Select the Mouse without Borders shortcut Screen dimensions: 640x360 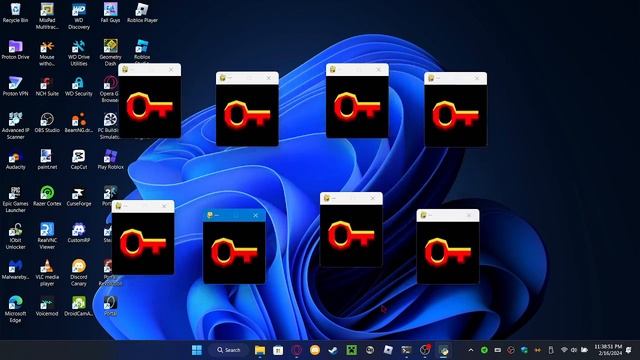coord(47,53)
